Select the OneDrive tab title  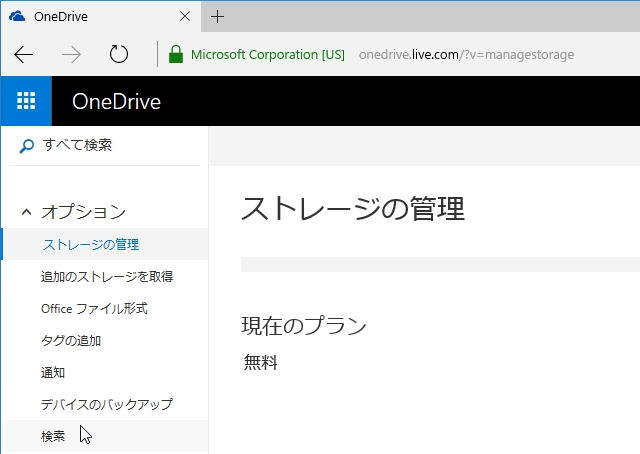pyautogui.click(x=61, y=16)
